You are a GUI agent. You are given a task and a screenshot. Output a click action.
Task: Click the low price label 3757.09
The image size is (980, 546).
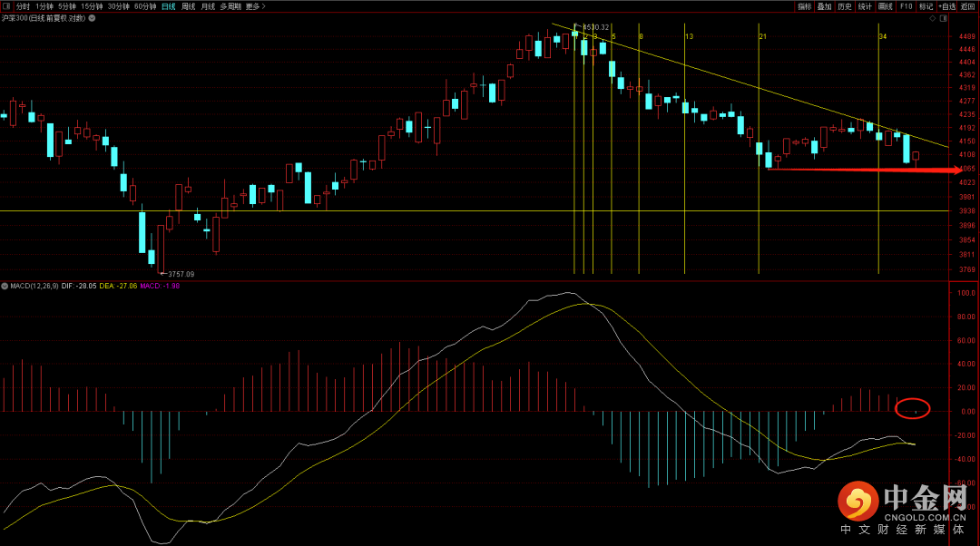[x=181, y=274]
